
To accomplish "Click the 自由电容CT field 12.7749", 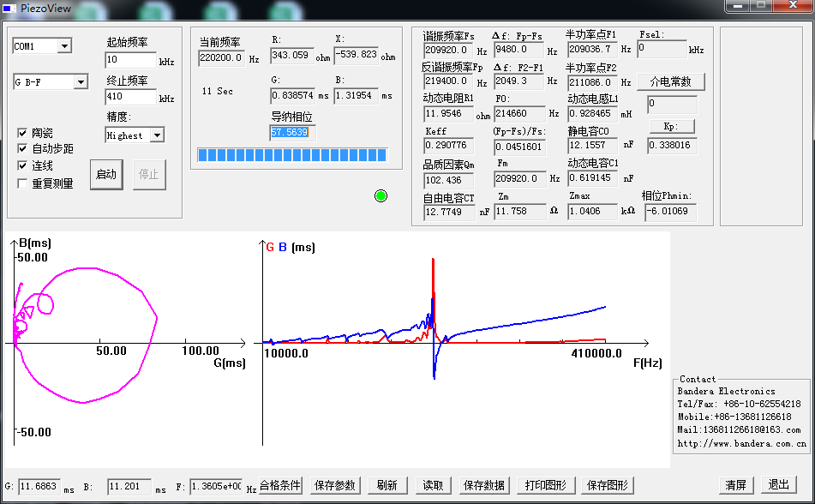I will tap(450, 213).
